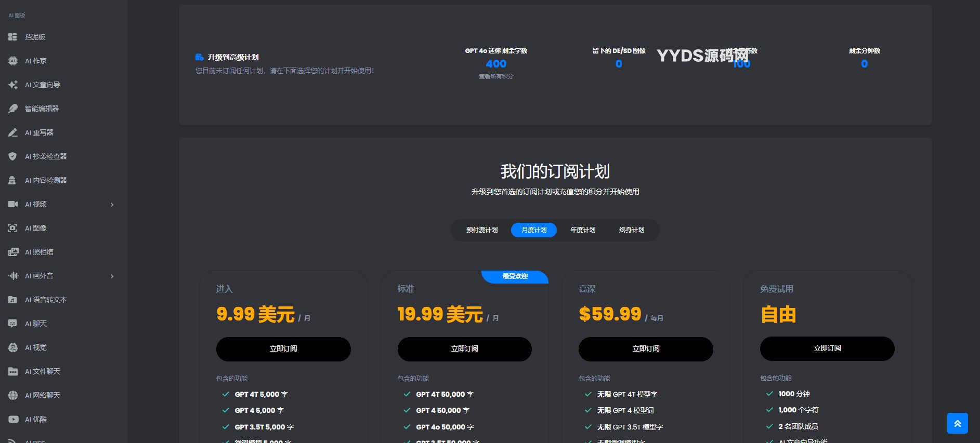Click the AI 作家 chip icon
This screenshot has width=980, height=443.
[12, 61]
